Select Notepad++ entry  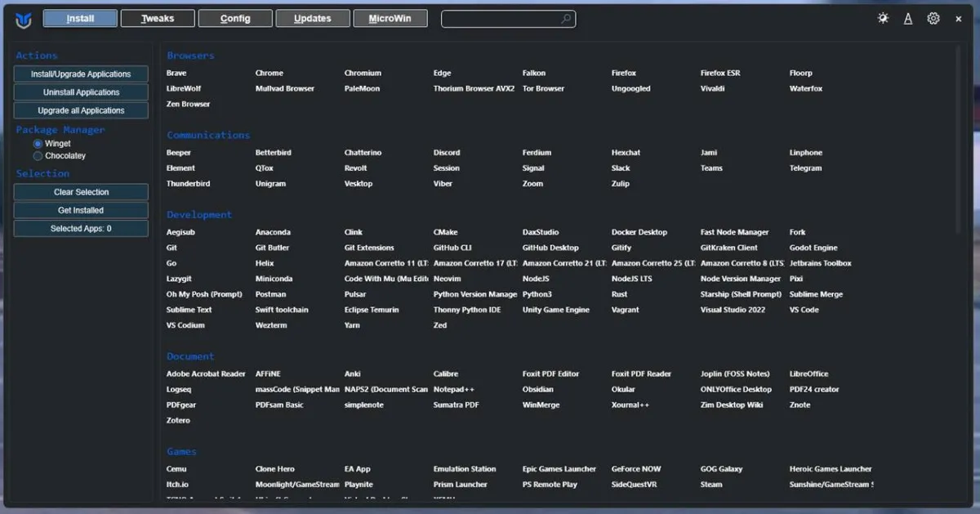click(x=453, y=390)
